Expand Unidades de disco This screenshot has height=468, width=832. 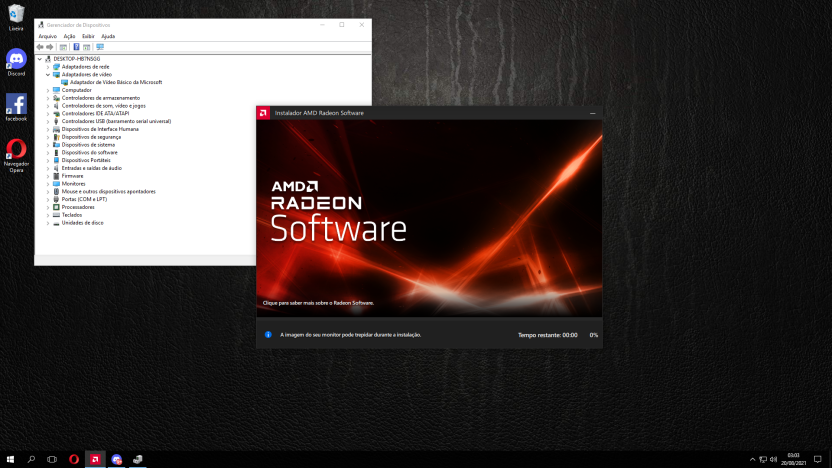point(48,223)
